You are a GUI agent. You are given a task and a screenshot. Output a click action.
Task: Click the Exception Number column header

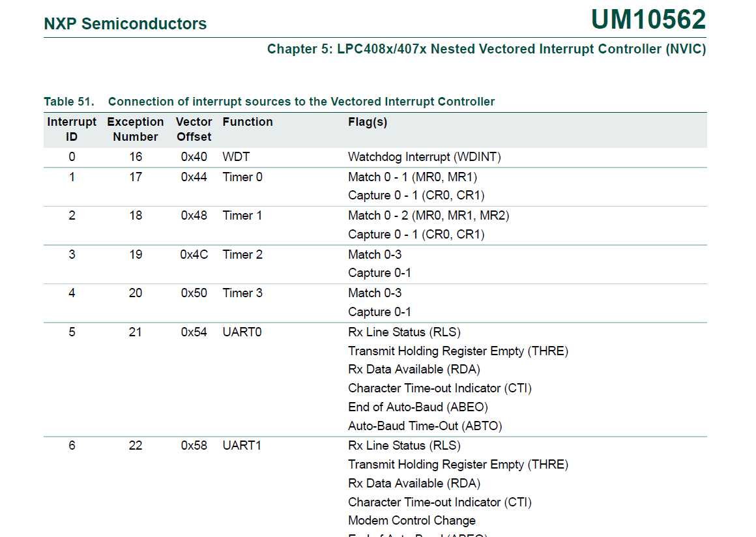tap(136, 129)
